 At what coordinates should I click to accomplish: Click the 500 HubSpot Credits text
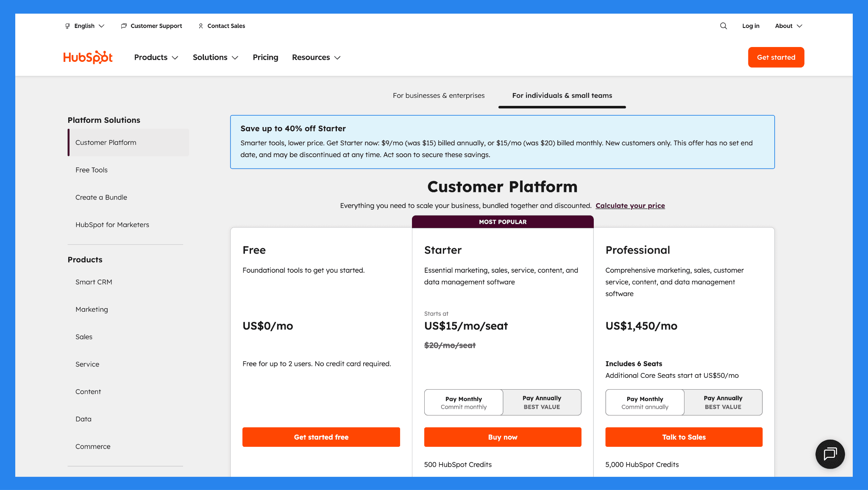[458, 465]
